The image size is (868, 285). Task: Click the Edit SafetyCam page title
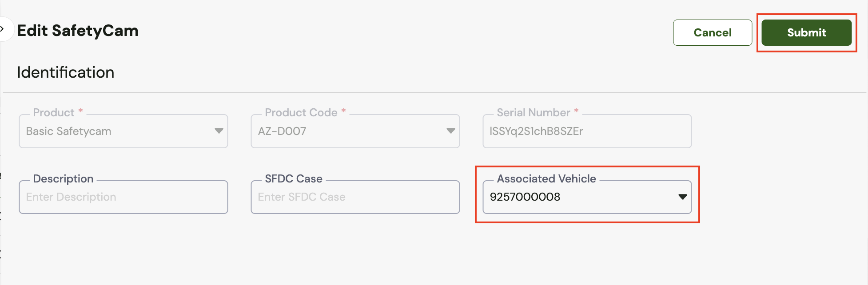78,31
